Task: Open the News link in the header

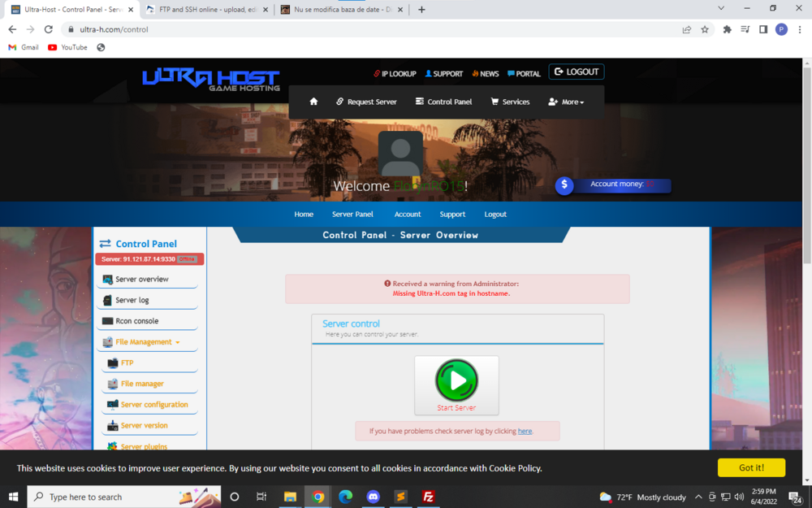Action: [x=486, y=74]
